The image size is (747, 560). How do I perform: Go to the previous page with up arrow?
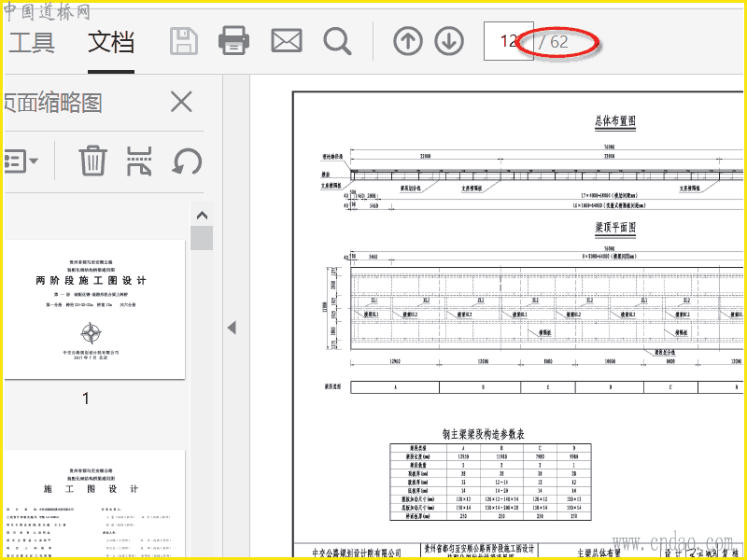(x=408, y=41)
